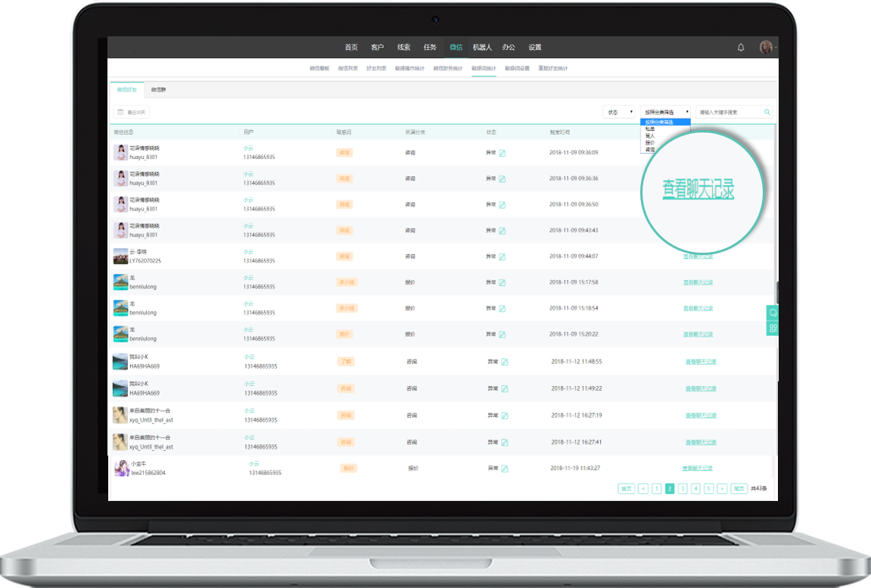Edit status for row 2018-11-09 15:20:22
The width and height of the screenshot is (871, 588).
(502, 334)
